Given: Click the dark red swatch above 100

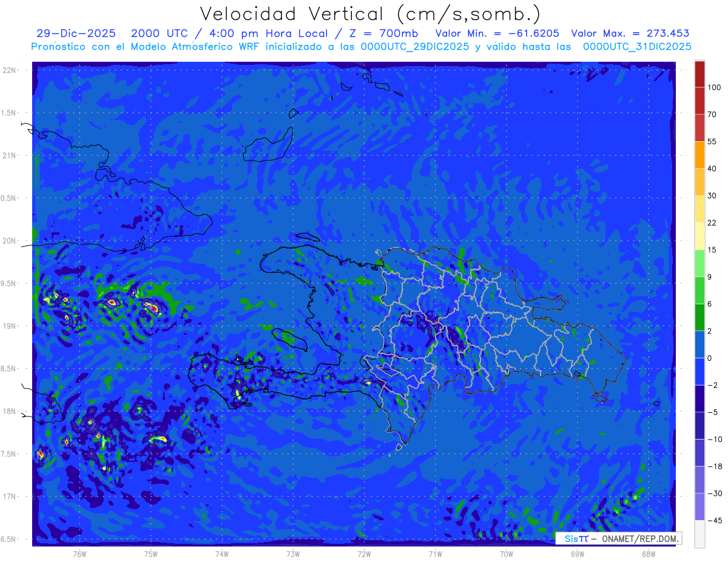Looking at the screenshot, I should point(699,74).
